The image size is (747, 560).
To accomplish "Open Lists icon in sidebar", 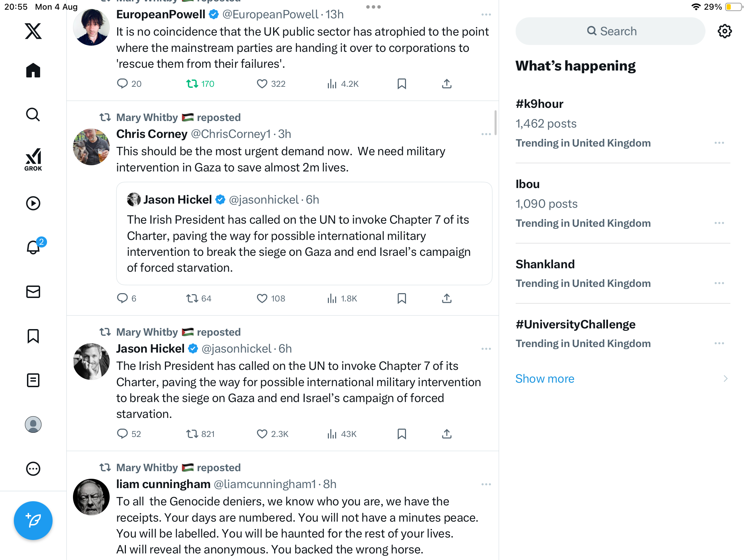I will tap(33, 380).
